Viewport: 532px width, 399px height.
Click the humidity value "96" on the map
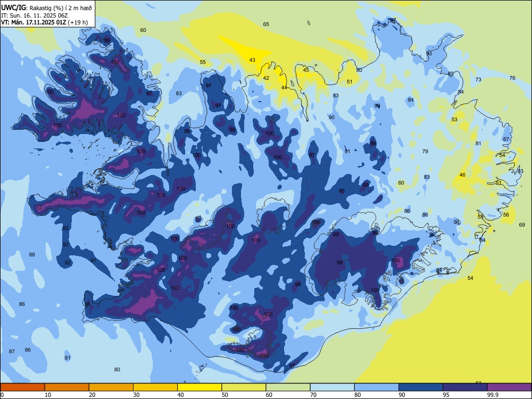pyautogui.click(x=87, y=304)
